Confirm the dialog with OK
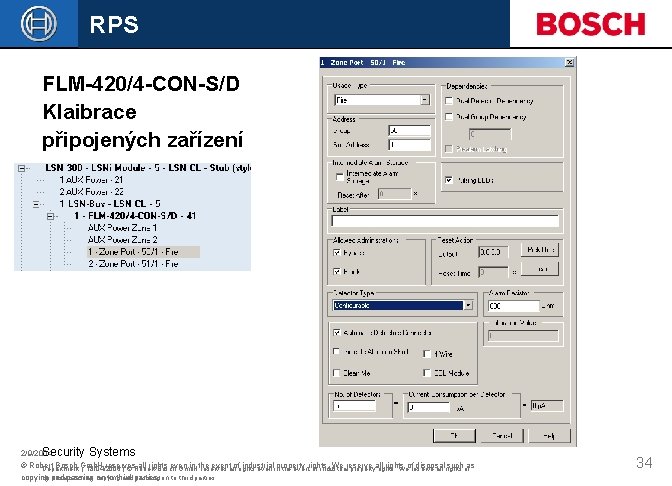 (x=454, y=435)
